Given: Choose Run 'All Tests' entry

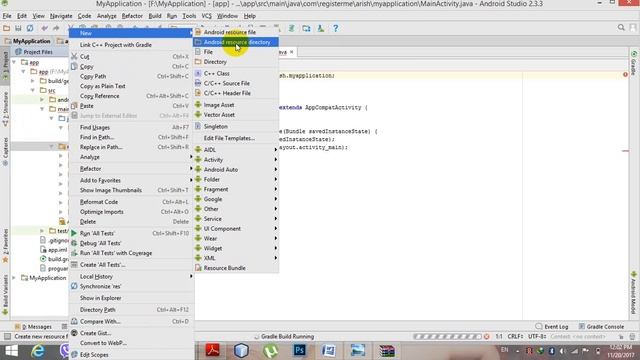Looking at the screenshot, I should (131, 233).
